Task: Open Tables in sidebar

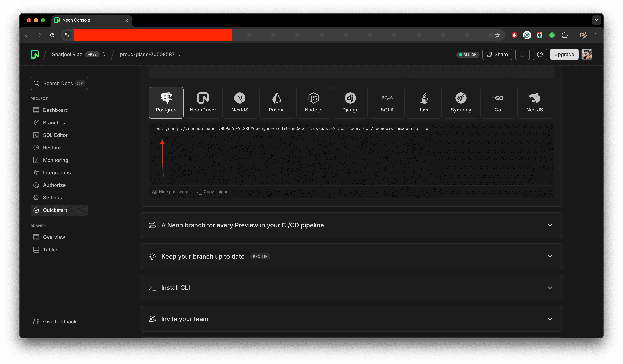Action: pyautogui.click(x=59, y=250)
